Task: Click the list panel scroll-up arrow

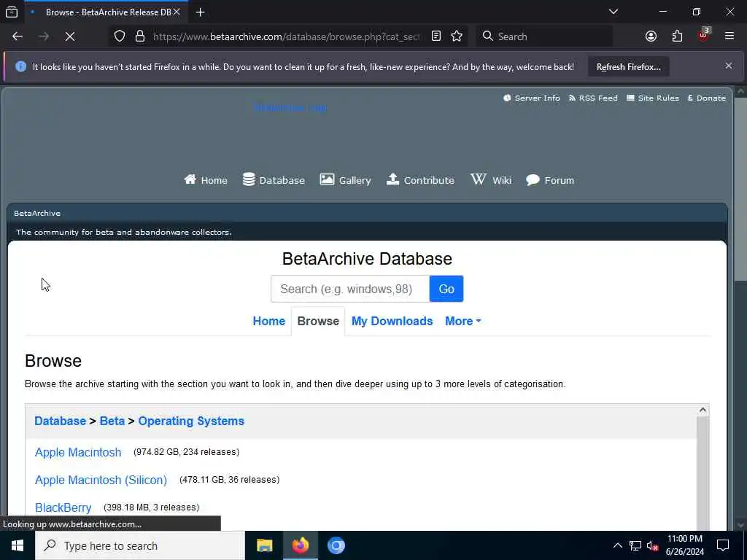Action: [x=703, y=410]
